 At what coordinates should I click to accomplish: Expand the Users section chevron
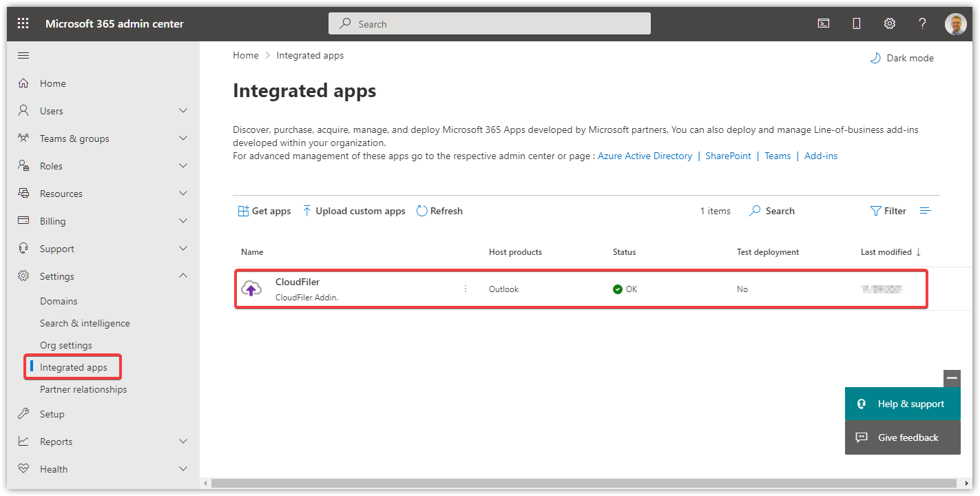pyautogui.click(x=183, y=110)
